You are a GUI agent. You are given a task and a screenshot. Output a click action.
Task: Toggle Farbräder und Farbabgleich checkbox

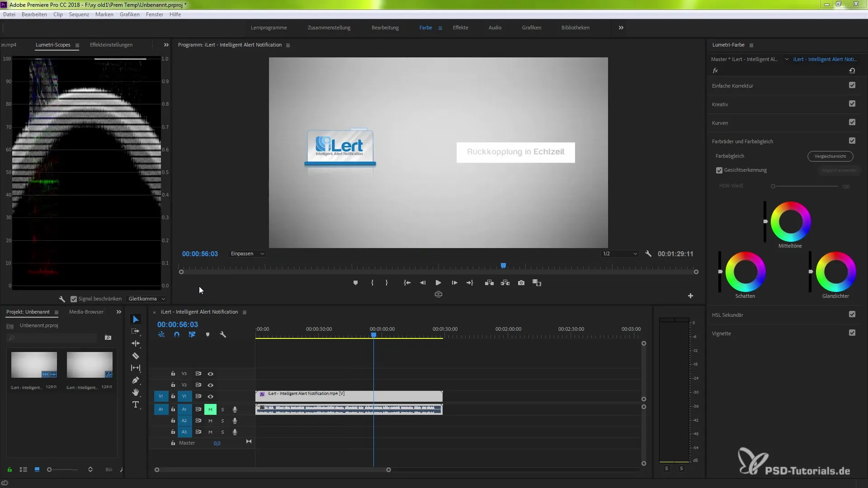(x=852, y=141)
